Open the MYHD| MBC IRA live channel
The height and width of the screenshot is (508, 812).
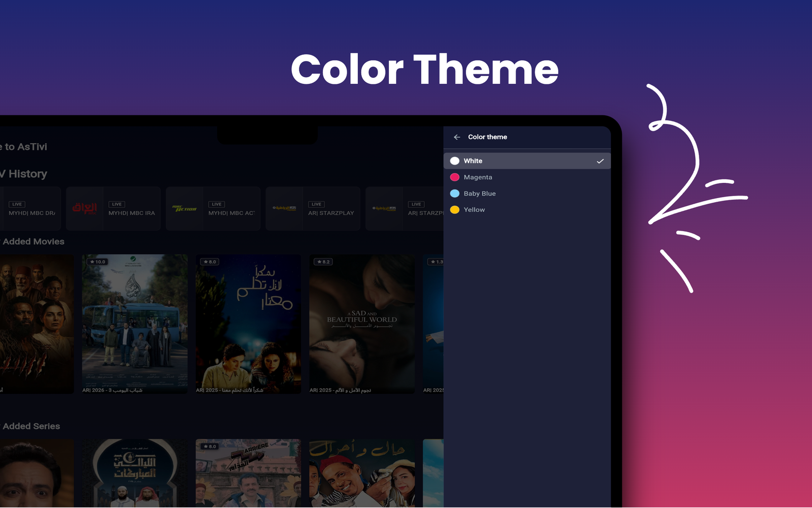(113, 209)
